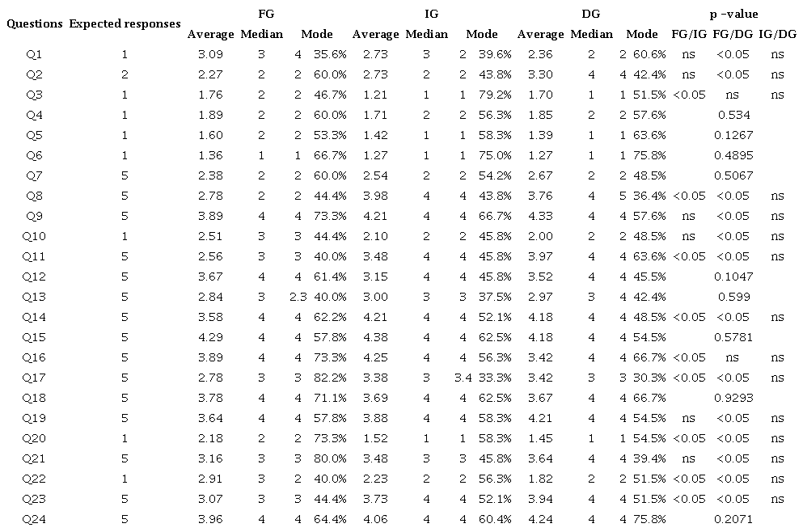Click the 0.1267 p-value for Q5
803x532 pixels.
click(733, 135)
